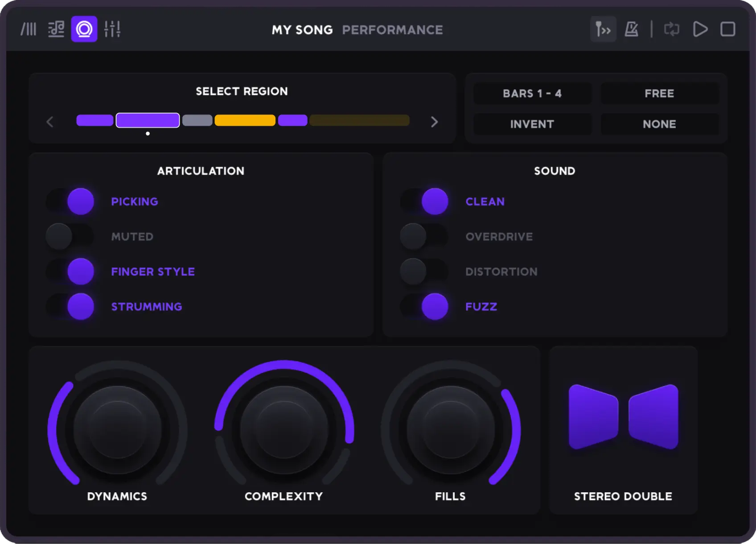Image resolution: width=756 pixels, height=544 pixels.
Task: Toggle the Strumming articulation switch
Action: (70, 307)
